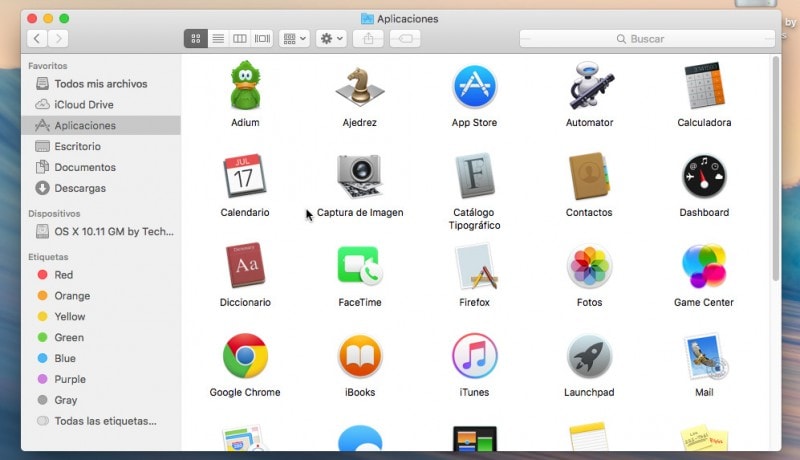Open the Contactos app icon
This screenshot has width=800, height=460.
[589, 176]
